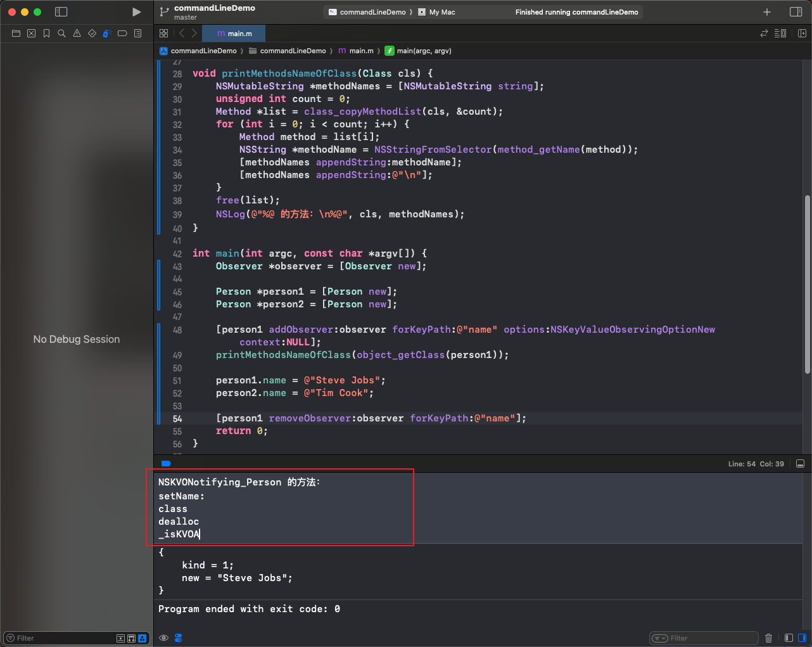Image resolution: width=812 pixels, height=647 pixels.
Task: Show the Issue navigator warning icon
Action: (77, 34)
